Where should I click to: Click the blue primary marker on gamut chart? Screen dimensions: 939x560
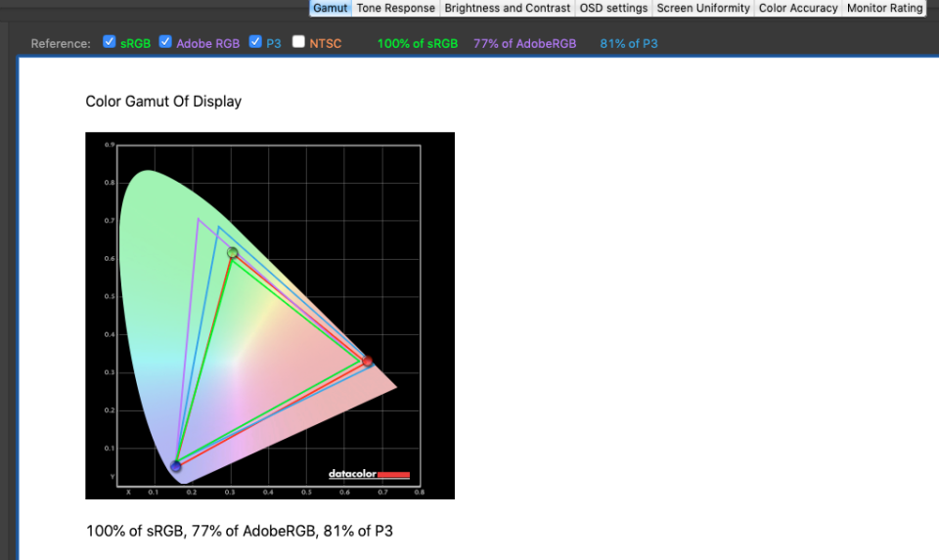tap(175, 466)
